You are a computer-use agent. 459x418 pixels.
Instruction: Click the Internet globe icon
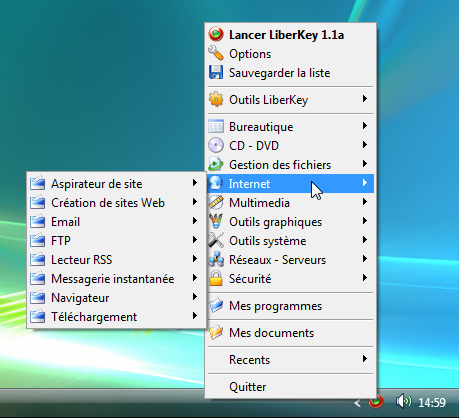click(216, 183)
